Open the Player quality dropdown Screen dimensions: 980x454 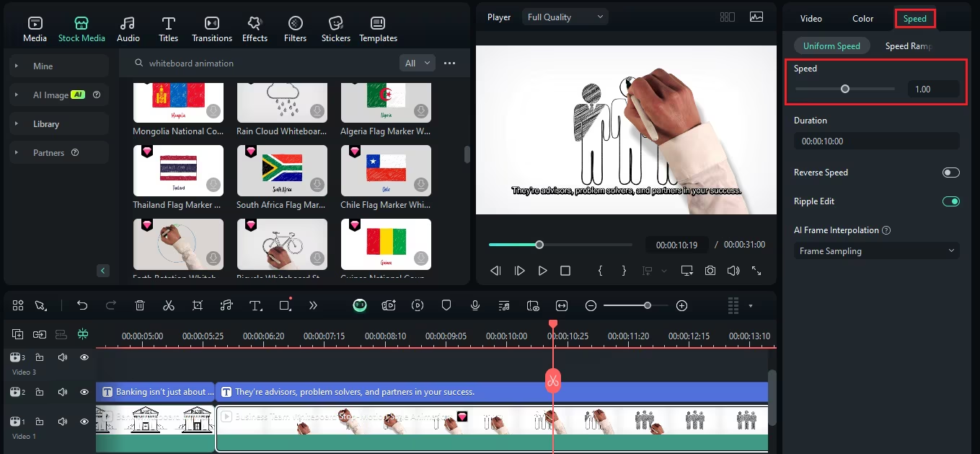pos(565,16)
